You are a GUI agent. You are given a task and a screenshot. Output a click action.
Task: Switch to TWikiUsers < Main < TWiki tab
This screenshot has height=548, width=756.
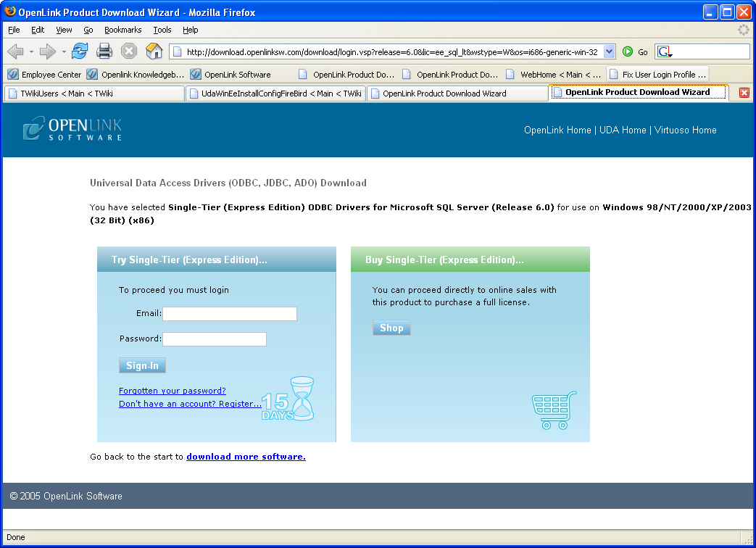(94, 94)
